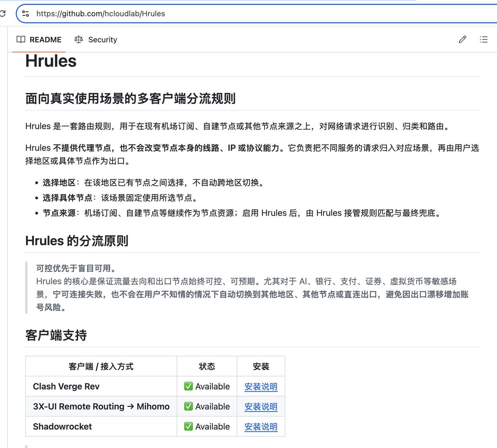The image size is (497, 448).
Task: Open the 3X-UI Remote Routing 安装说明 link
Action: [x=261, y=407]
